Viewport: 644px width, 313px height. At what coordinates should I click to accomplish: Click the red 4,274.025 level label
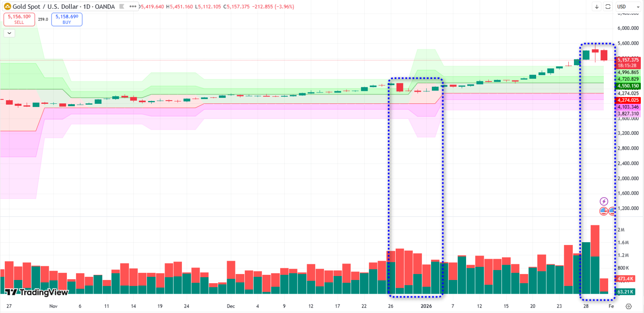[x=628, y=100]
